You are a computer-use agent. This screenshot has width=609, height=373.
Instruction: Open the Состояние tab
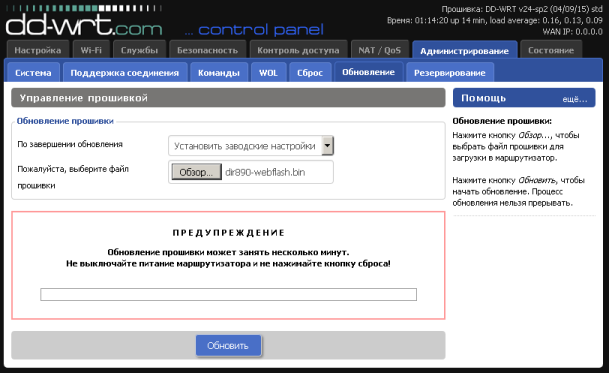(x=551, y=50)
